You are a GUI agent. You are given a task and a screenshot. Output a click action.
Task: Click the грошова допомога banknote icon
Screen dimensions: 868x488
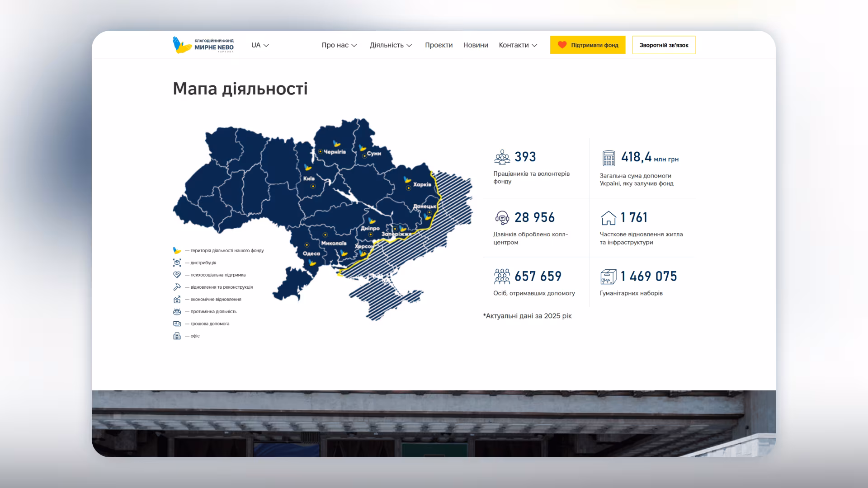[177, 324]
